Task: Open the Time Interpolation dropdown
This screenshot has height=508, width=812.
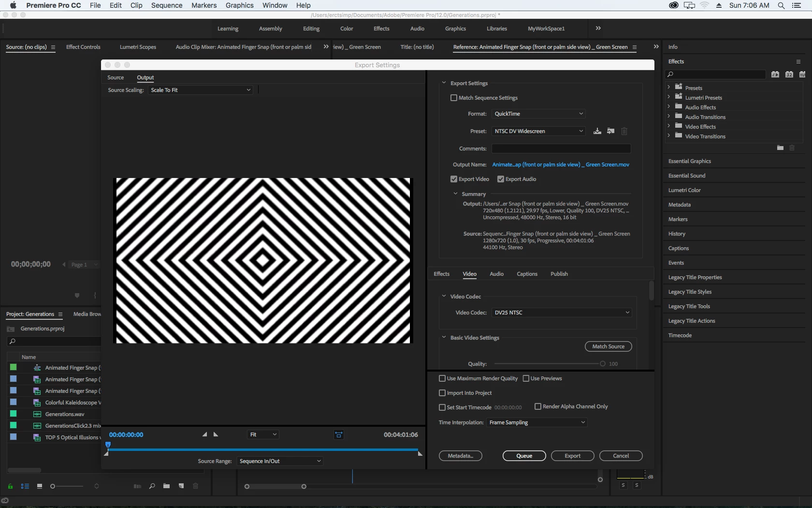Action: pyautogui.click(x=536, y=422)
